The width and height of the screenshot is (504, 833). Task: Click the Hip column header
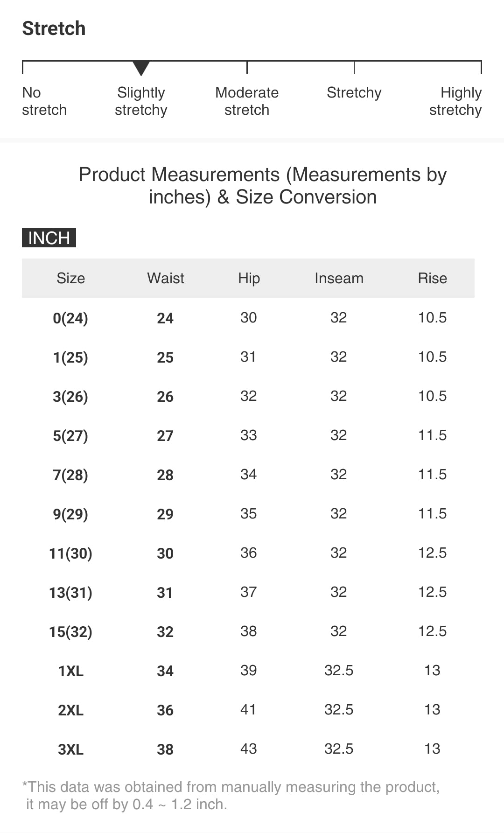[x=249, y=278]
